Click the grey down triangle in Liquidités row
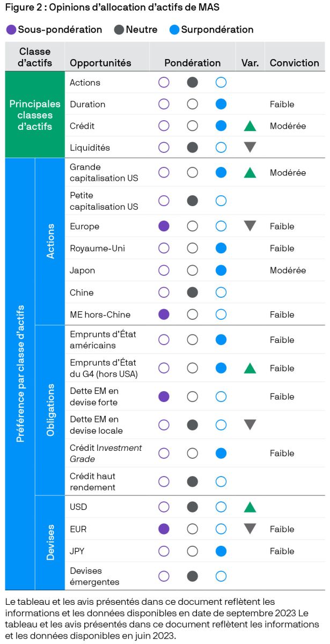The image size is (330, 644). click(250, 147)
